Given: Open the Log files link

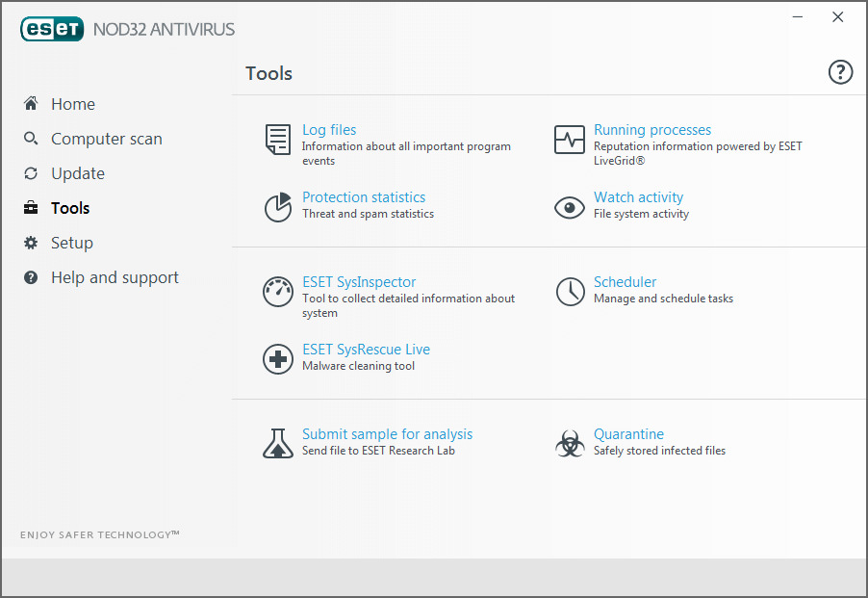Looking at the screenshot, I should pos(329,130).
